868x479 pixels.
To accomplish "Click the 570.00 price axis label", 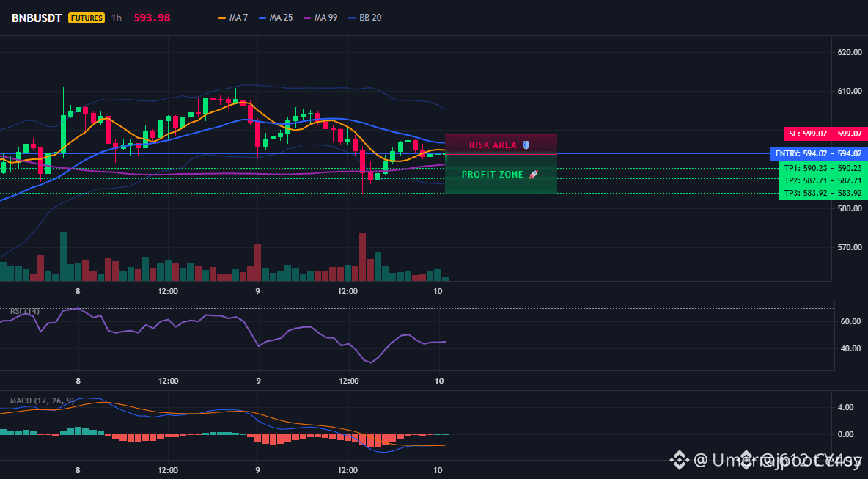I will 850,247.
